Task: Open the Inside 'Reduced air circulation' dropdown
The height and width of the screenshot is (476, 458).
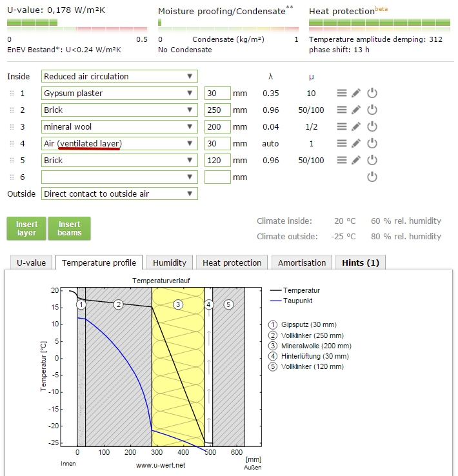Action: tap(119, 76)
